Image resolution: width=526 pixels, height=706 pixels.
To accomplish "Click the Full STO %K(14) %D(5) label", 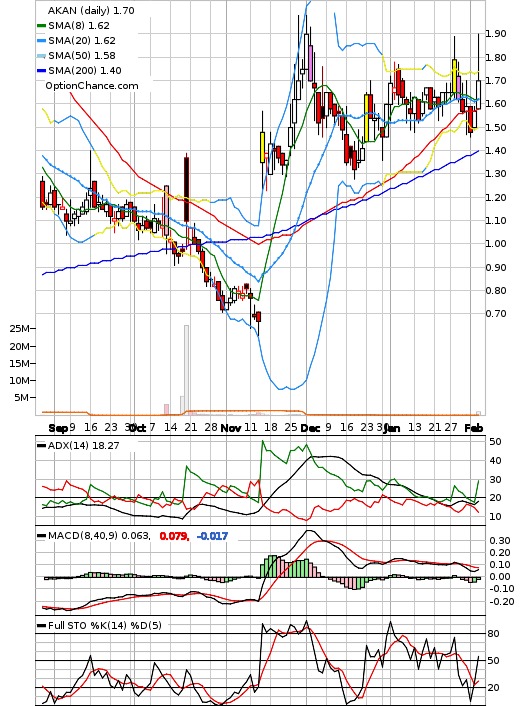I will click(x=104, y=625).
